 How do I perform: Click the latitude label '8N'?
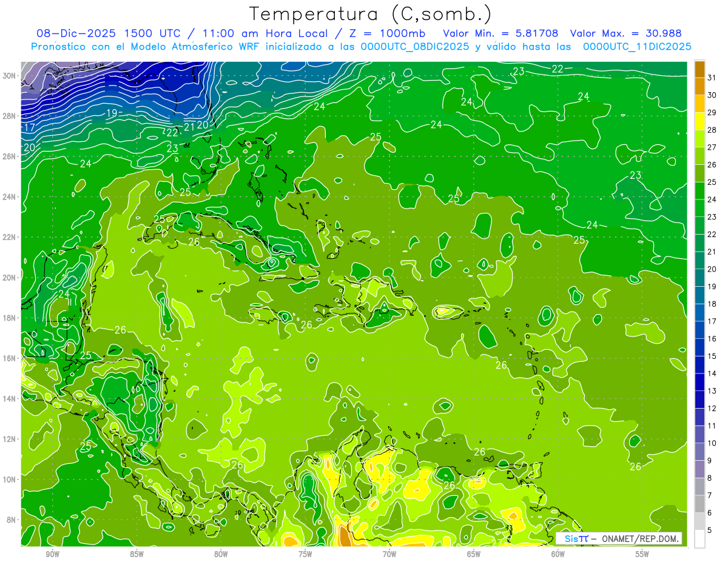[x=12, y=520]
